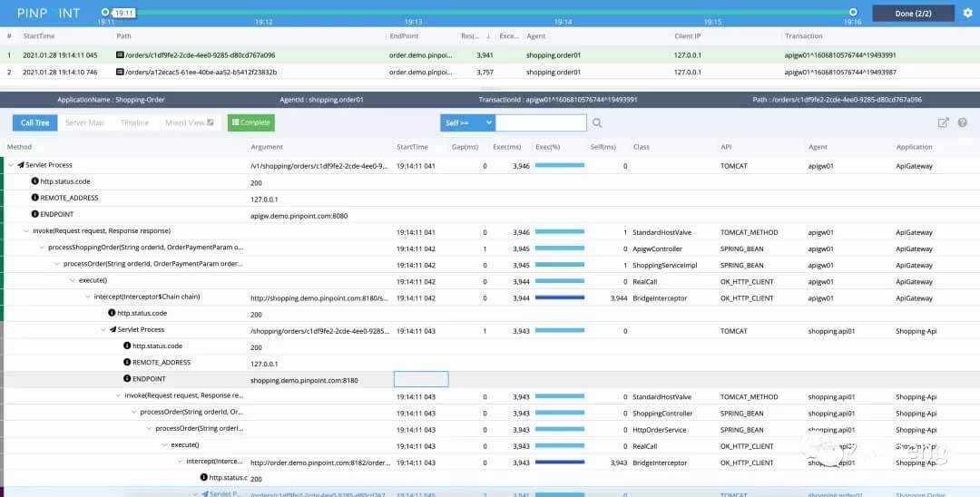
Task: Open the settings gear in top bar
Action: pyautogui.click(x=966, y=13)
